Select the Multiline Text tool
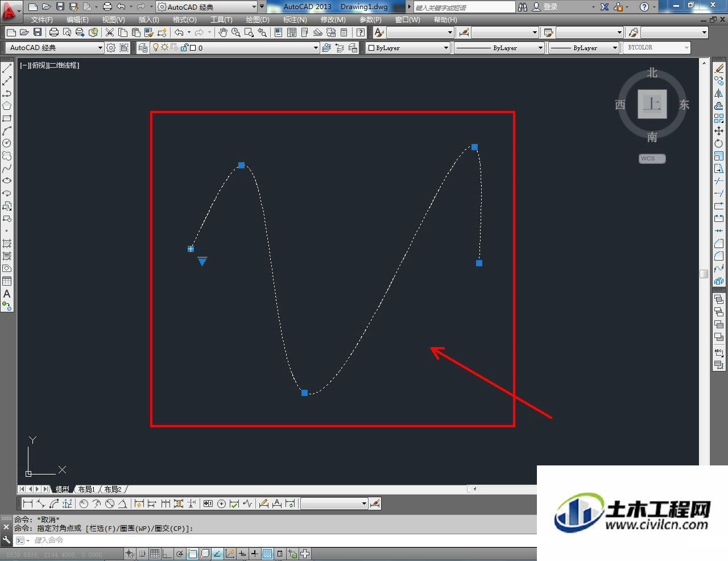 pyautogui.click(x=7, y=294)
